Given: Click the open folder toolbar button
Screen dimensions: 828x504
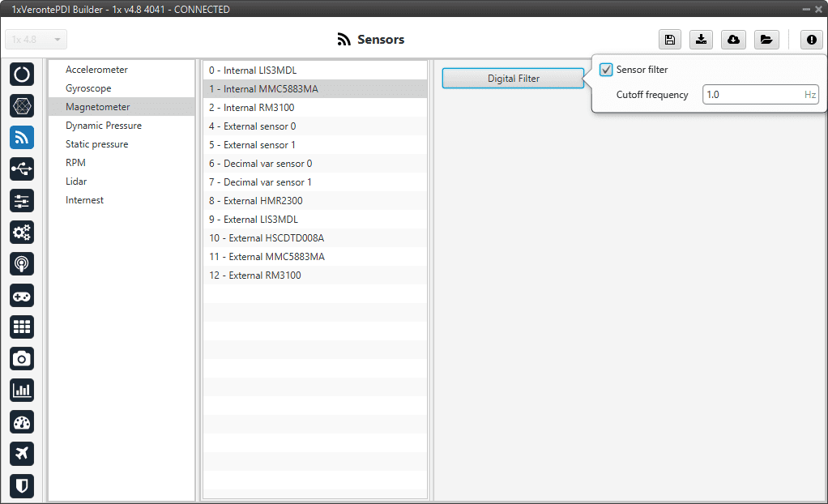Looking at the screenshot, I should tap(766, 40).
